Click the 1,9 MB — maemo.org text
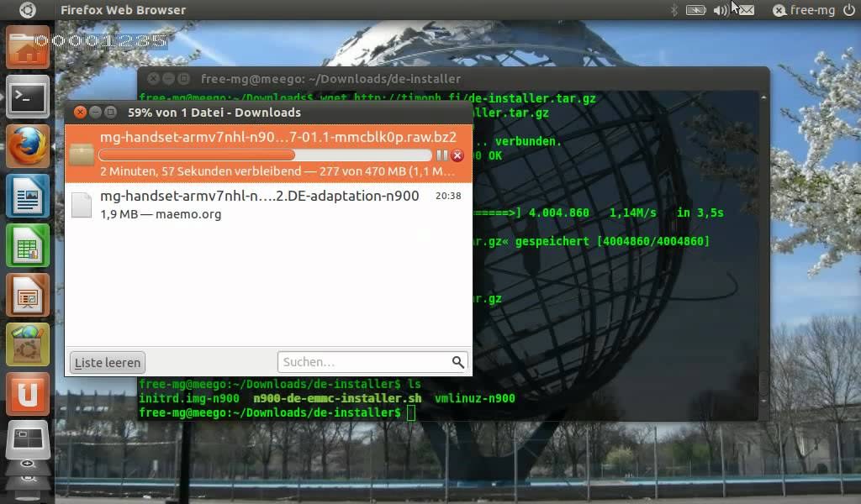This screenshot has width=861, height=504. pyautogui.click(x=161, y=214)
